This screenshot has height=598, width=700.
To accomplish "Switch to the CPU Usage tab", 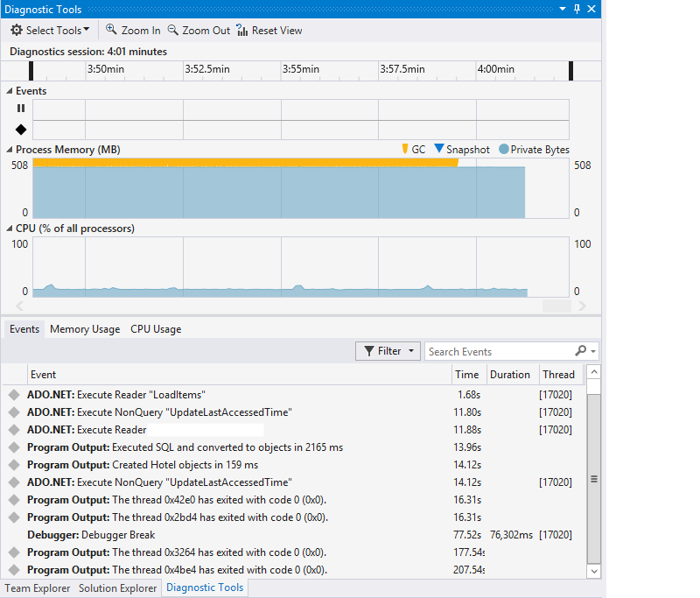I will point(156,329).
